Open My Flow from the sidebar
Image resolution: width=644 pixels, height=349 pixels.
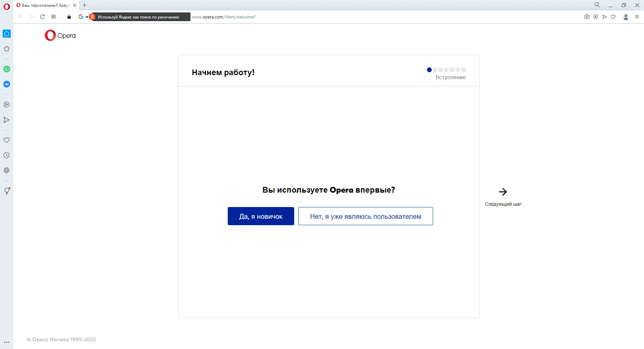[7, 120]
